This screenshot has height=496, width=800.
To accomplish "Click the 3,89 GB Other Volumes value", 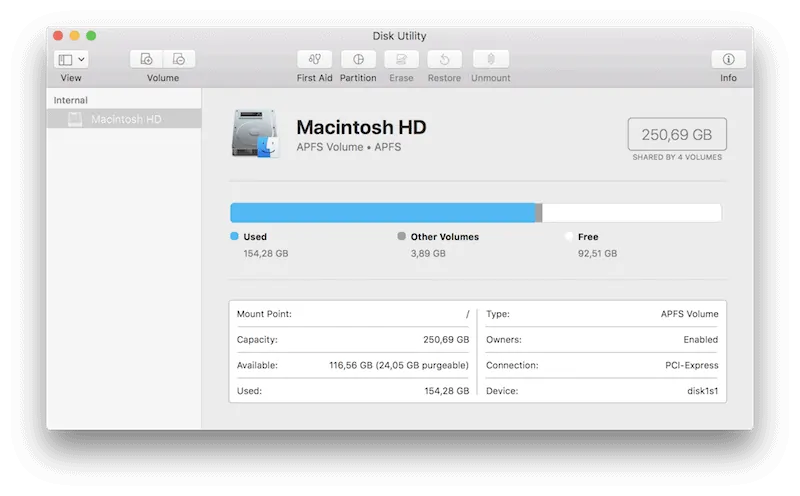I will click(428, 254).
